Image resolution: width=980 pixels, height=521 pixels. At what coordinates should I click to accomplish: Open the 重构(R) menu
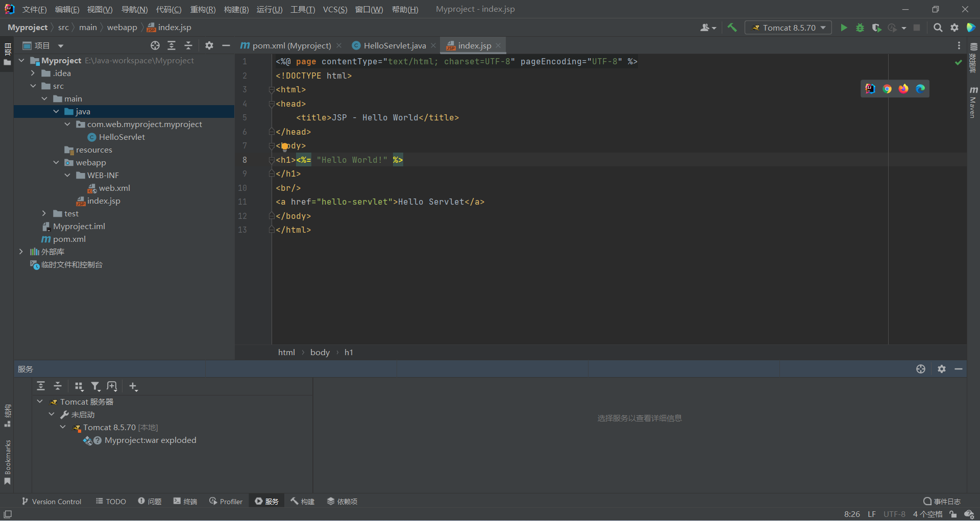203,9
